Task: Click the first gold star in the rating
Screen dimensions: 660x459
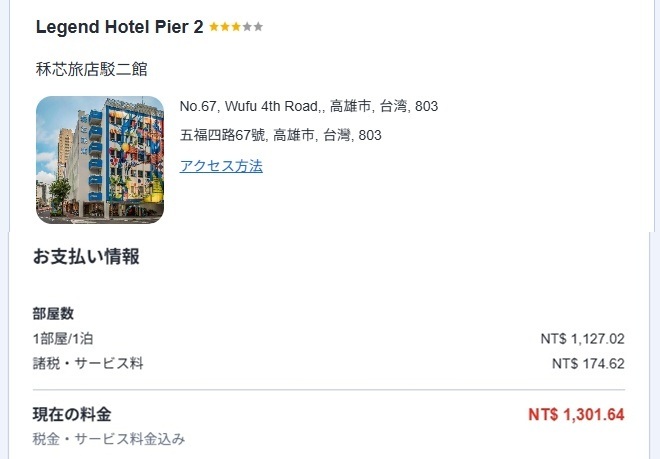Action: [x=214, y=27]
